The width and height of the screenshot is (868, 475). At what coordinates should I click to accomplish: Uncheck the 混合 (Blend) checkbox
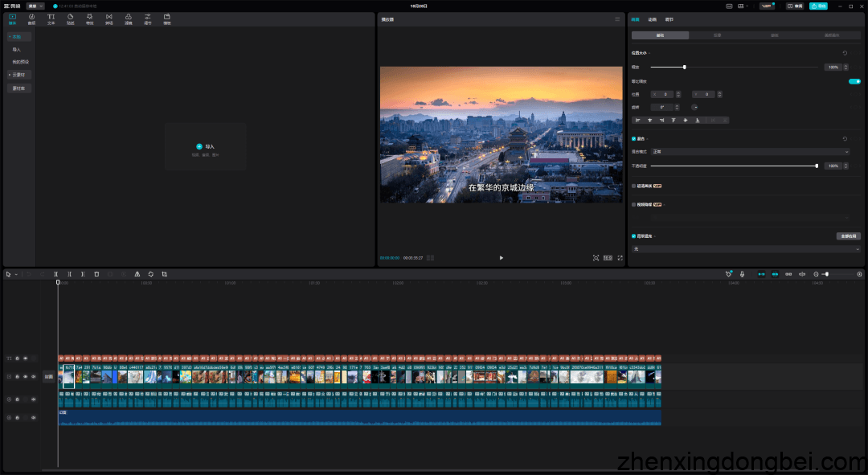[633, 138]
